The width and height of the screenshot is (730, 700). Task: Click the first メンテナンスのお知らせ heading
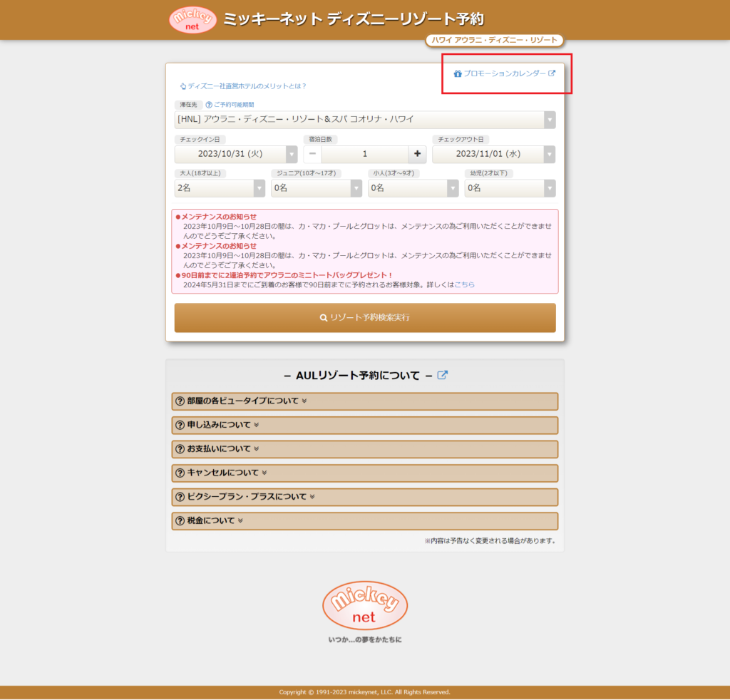click(219, 217)
